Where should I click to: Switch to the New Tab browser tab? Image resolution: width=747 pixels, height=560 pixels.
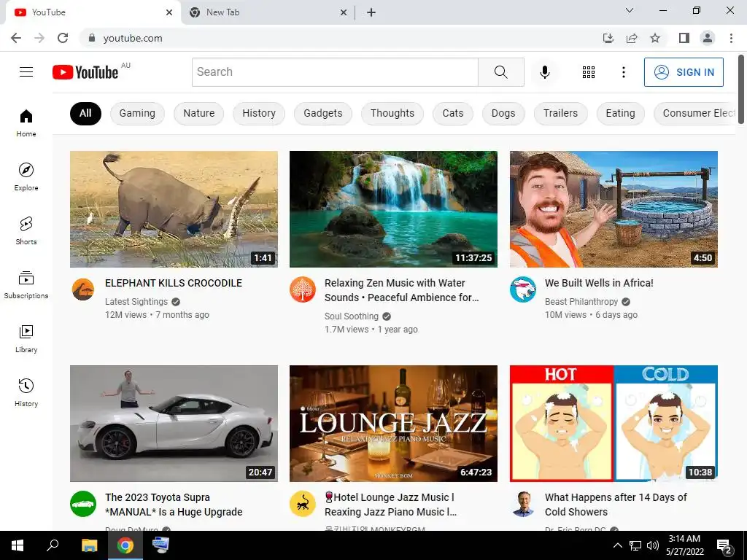pos(267,12)
